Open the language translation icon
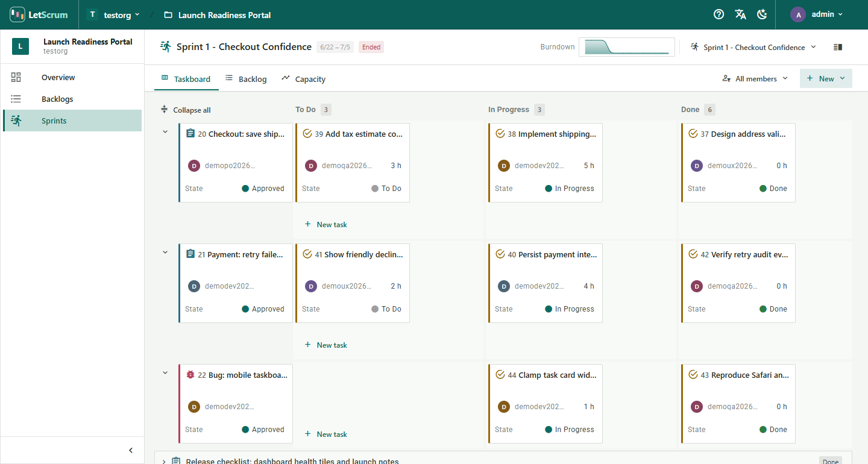The image size is (868, 464). [x=740, y=14]
